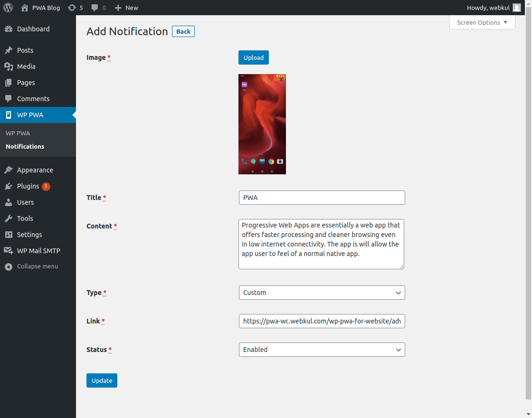The height and width of the screenshot is (418, 532).
Task: Open the Appearance menu
Action: coord(35,170)
